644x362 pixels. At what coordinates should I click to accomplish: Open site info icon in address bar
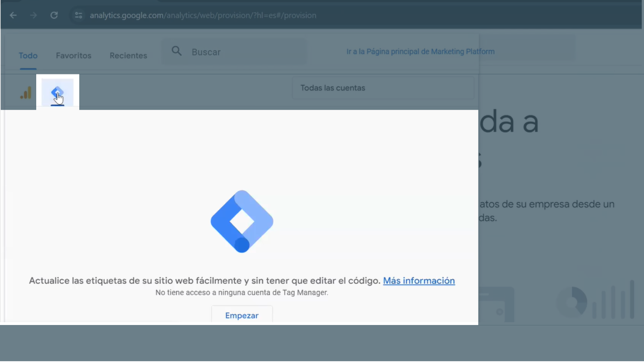[78, 15]
